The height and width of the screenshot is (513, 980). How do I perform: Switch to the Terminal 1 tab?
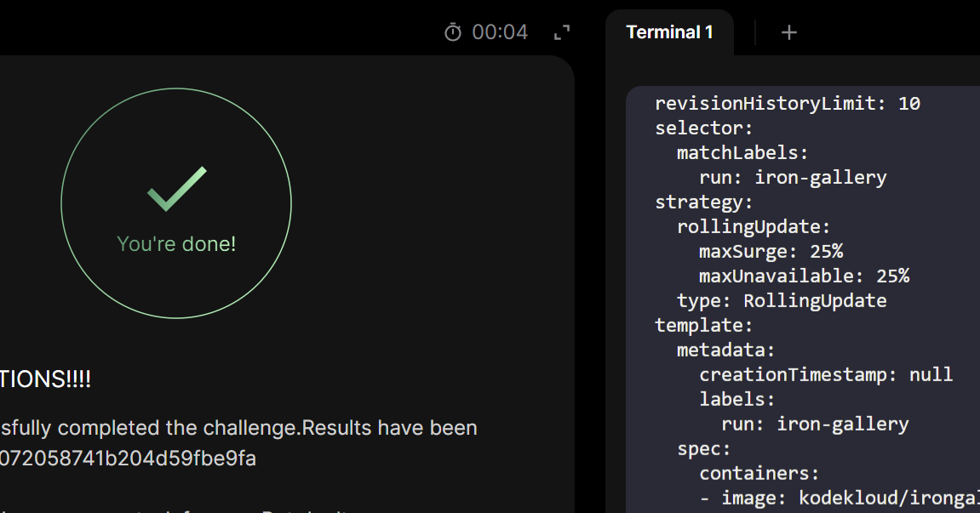[669, 32]
